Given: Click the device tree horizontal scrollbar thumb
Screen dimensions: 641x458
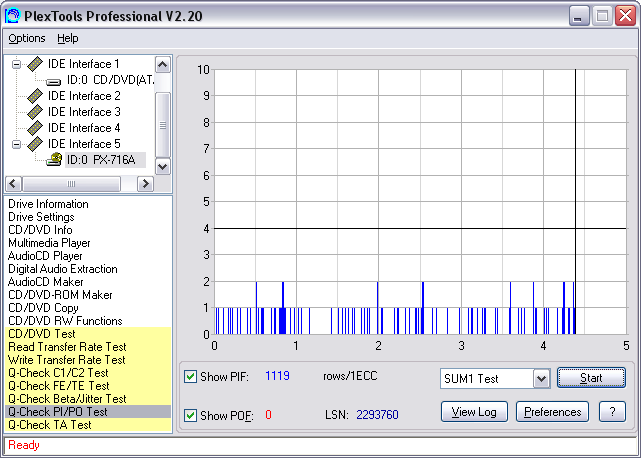Looking at the screenshot, I should coord(72,184).
